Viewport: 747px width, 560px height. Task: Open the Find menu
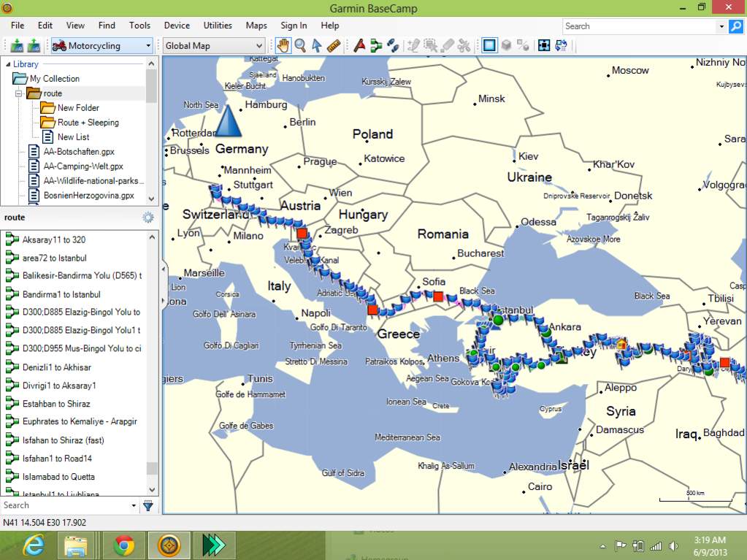click(x=107, y=26)
